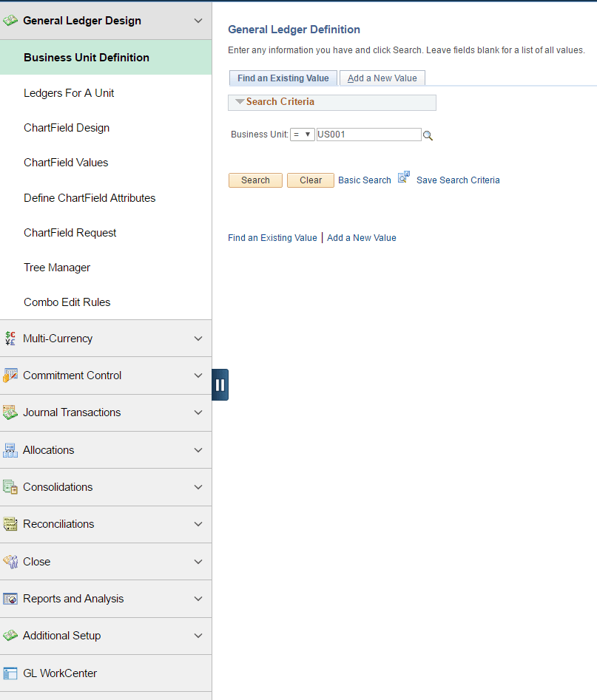Collapse the Search Criteria section

pyautogui.click(x=238, y=102)
